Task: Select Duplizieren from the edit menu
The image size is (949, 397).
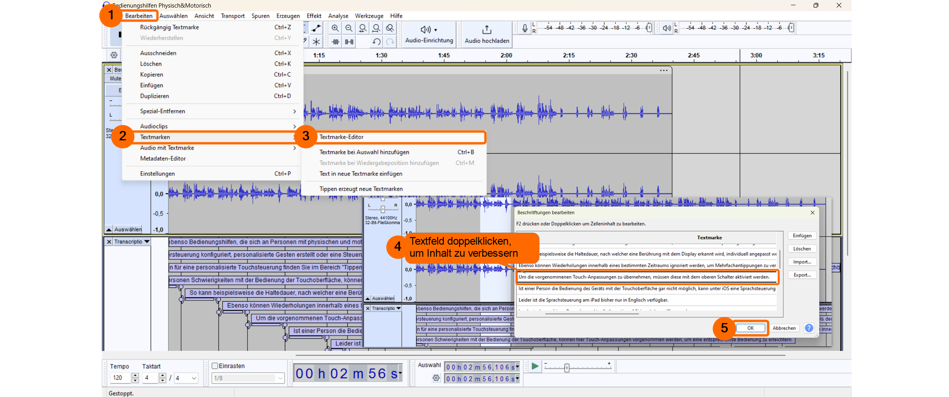Action: click(x=212, y=96)
